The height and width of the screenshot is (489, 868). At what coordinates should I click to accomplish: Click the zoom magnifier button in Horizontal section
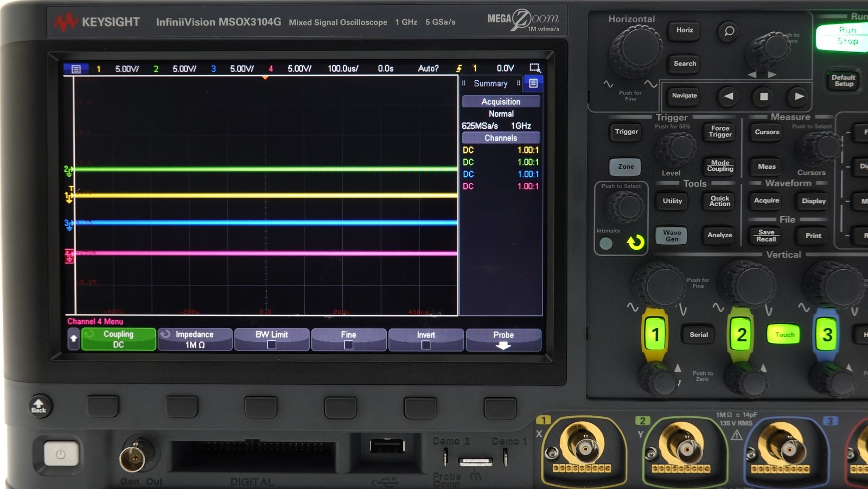coord(729,31)
